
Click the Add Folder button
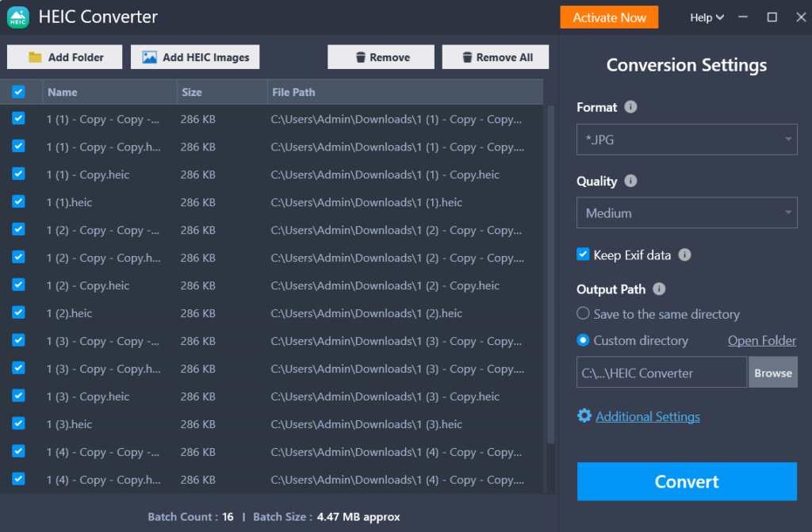coord(66,57)
